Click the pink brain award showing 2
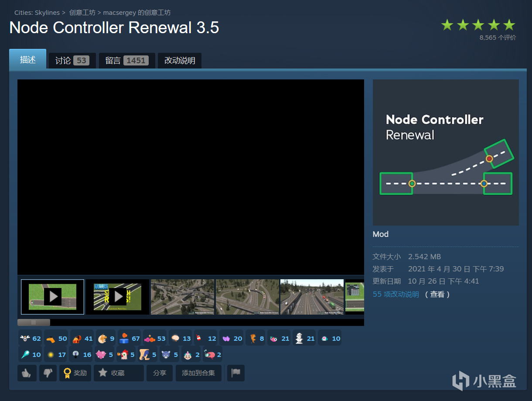The image size is (532, 401). 213,354
